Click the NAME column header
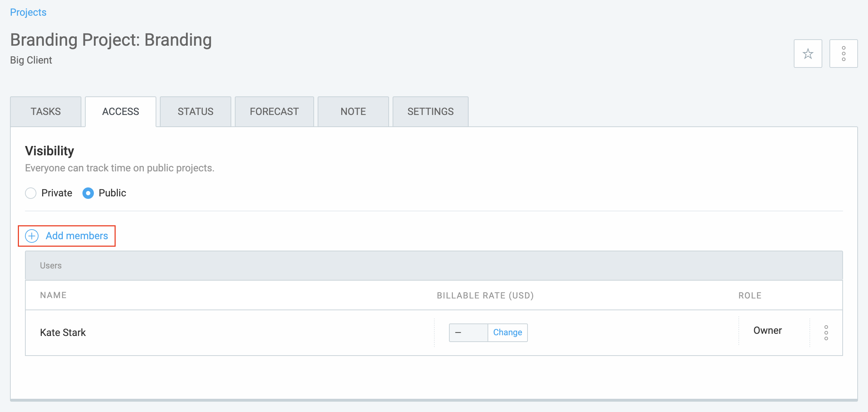 (53, 295)
